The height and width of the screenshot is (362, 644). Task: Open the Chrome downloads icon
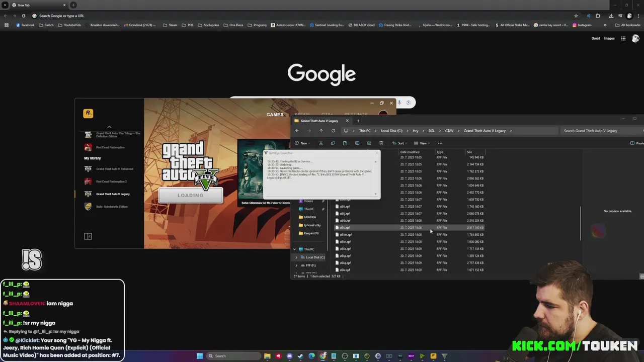point(611,16)
